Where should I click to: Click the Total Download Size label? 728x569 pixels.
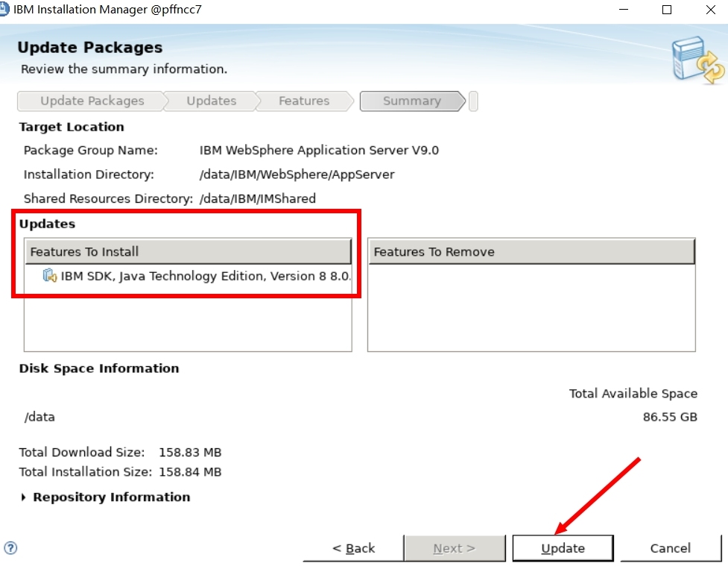tap(82, 453)
